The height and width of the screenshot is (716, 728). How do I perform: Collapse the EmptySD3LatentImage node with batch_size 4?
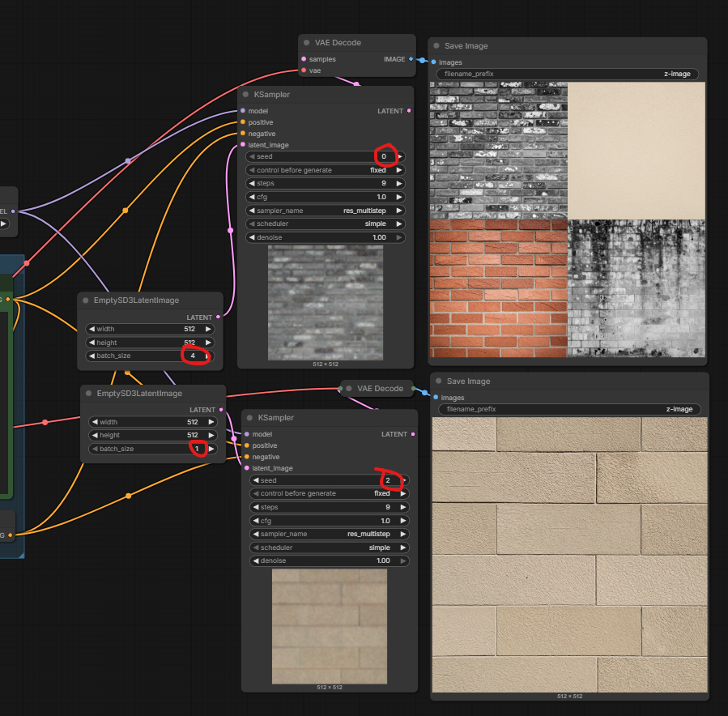pyautogui.click(x=85, y=300)
